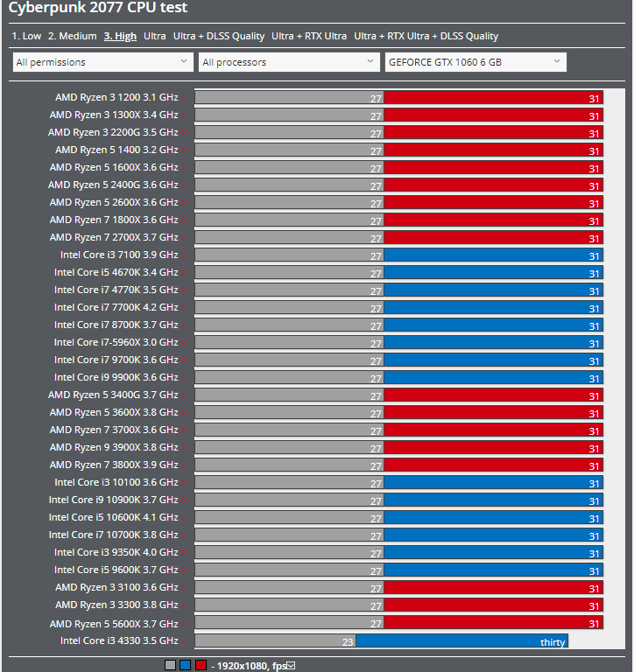Click the red legend color swatch

point(201,665)
